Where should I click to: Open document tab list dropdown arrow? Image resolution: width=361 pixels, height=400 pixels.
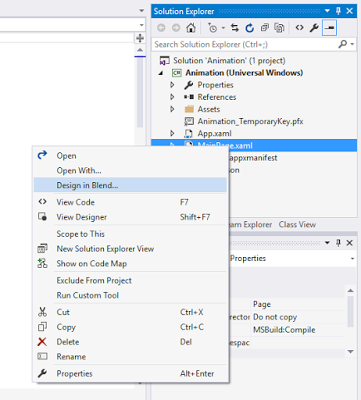point(142,11)
